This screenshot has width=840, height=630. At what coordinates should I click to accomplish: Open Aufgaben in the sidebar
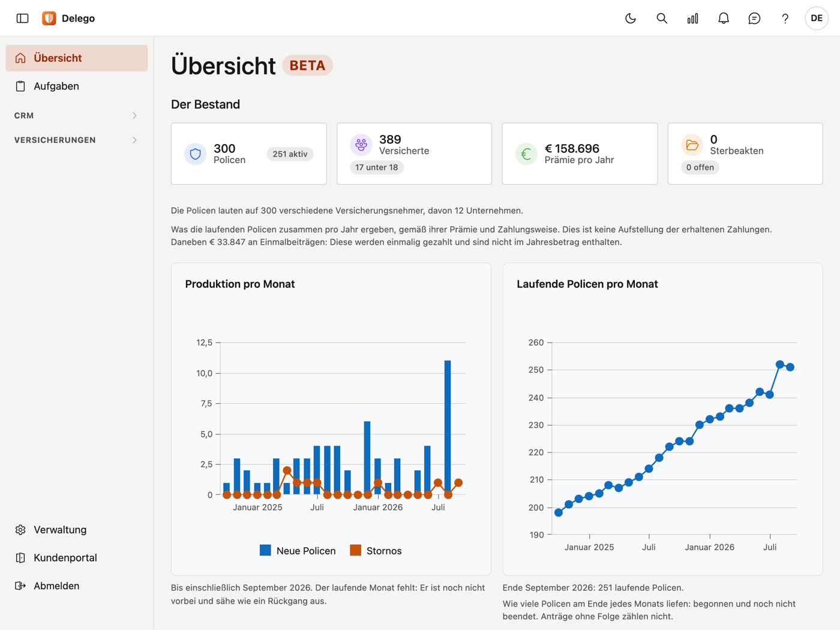tap(77, 86)
